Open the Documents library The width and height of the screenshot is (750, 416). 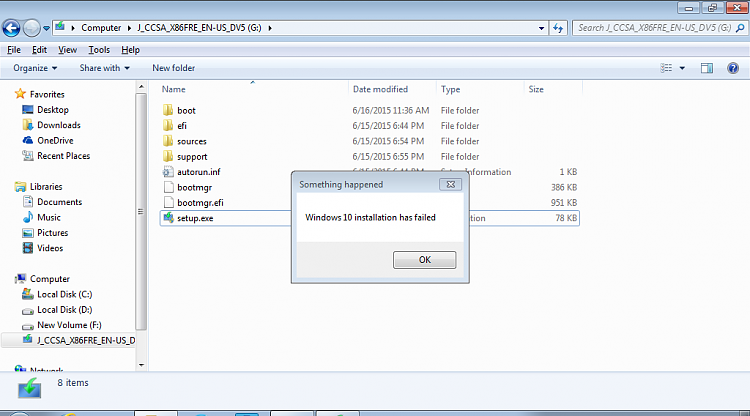(59, 202)
